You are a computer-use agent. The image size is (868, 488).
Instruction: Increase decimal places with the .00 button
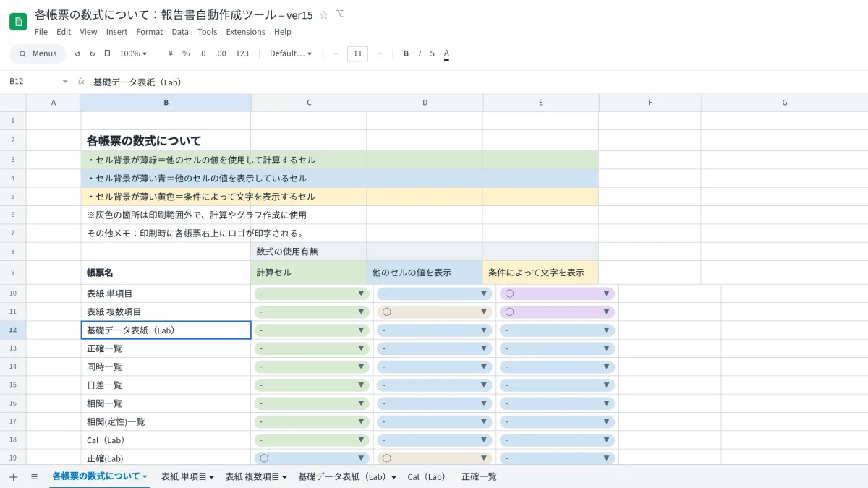coord(221,53)
